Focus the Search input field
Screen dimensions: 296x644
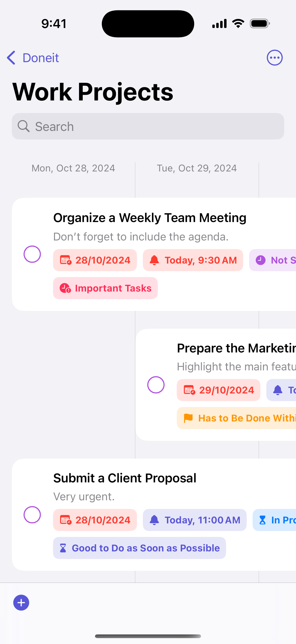click(x=148, y=126)
